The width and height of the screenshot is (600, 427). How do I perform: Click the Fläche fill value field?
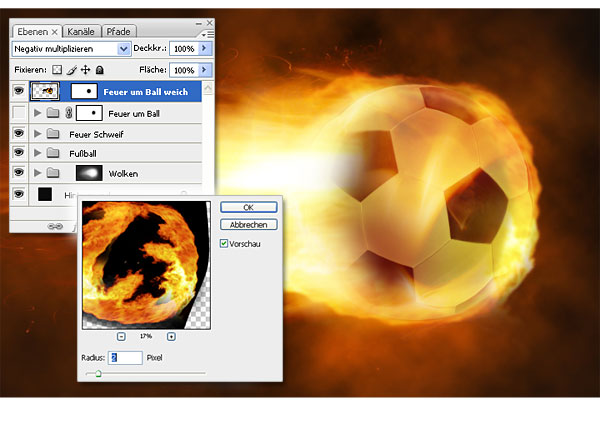click(x=184, y=70)
